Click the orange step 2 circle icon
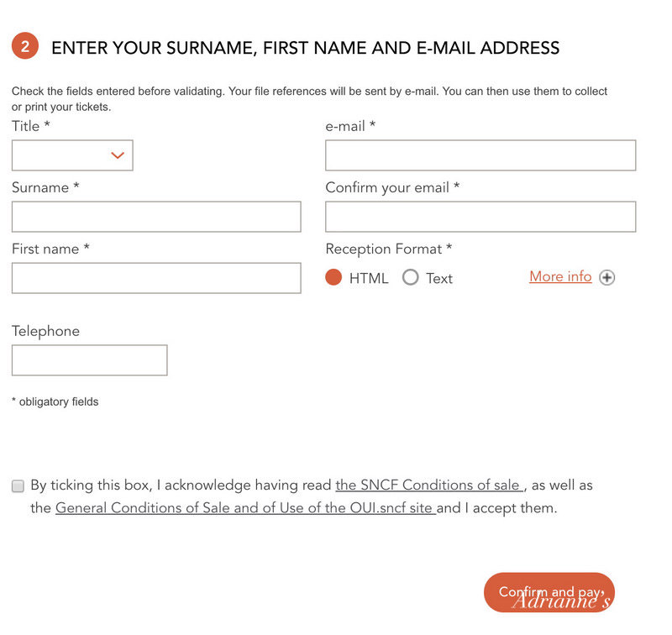 click(x=25, y=45)
